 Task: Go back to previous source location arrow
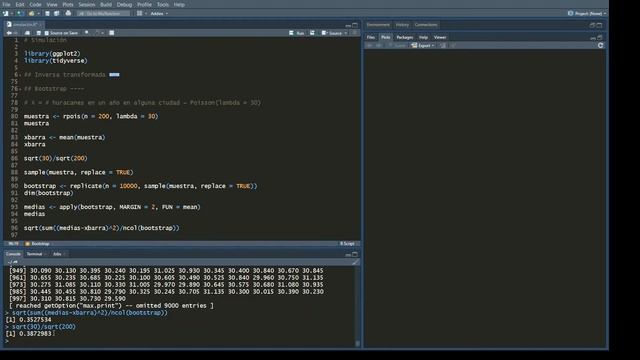coord(9,33)
